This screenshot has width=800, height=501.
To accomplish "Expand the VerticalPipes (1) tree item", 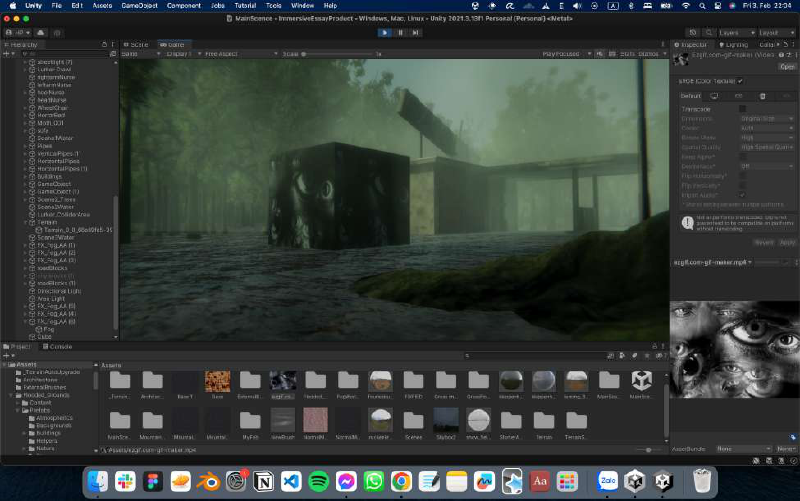I will (x=25, y=153).
